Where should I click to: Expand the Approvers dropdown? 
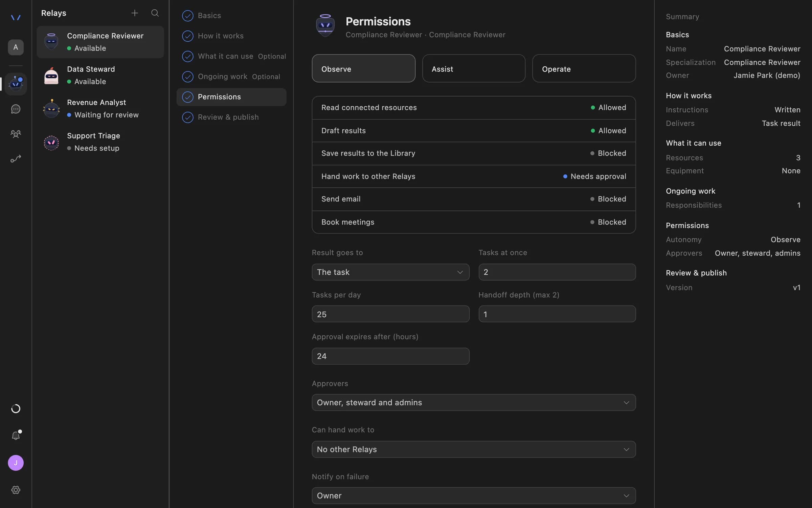pos(474,402)
